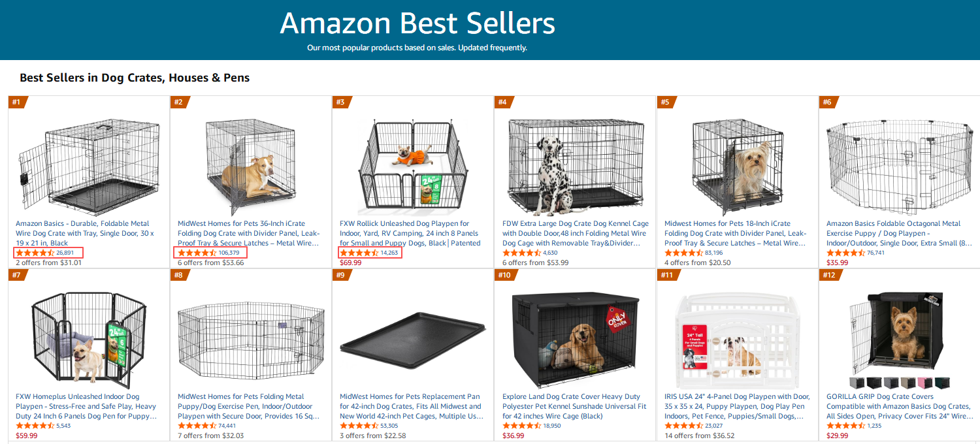Click the star rating of Amazon Basics crate #1

[x=35, y=253]
